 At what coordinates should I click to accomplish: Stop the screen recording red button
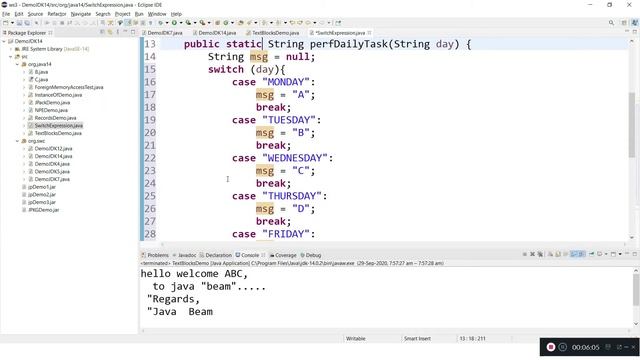click(551, 347)
